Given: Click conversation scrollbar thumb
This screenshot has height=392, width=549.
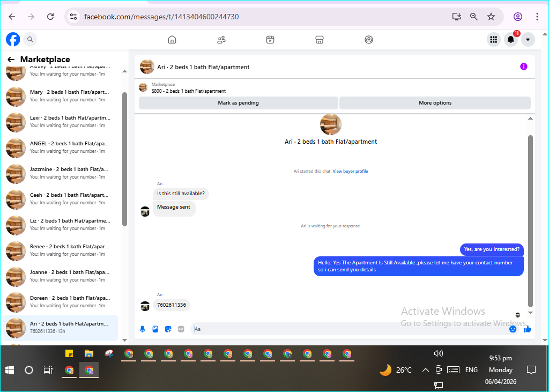Looking at the screenshot, I should [530, 221].
